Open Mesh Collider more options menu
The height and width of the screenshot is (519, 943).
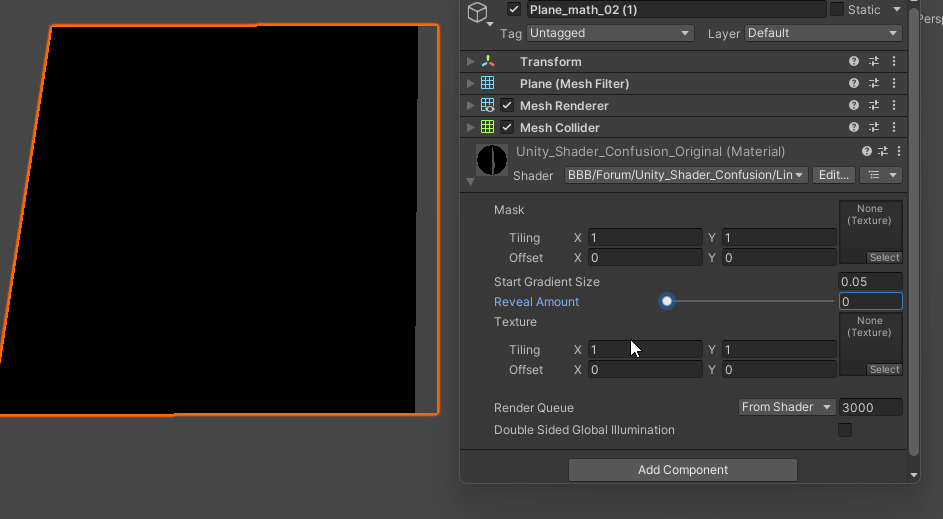coord(894,127)
